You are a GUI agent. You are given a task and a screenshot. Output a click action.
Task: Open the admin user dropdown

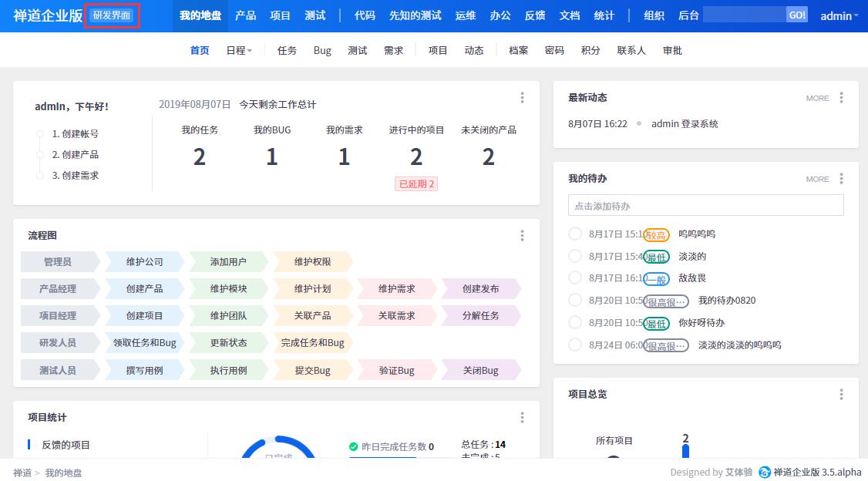pyautogui.click(x=839, y=16)
